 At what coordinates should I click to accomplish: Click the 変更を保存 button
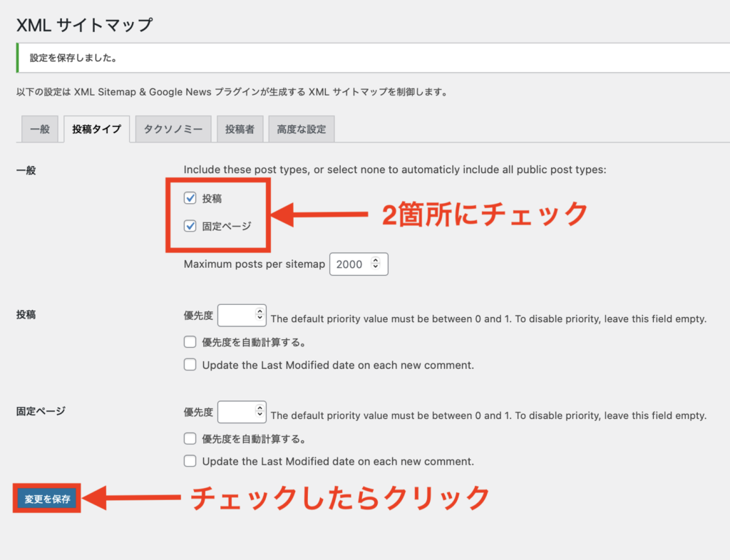pyautogui.click(x=47, y=499)
